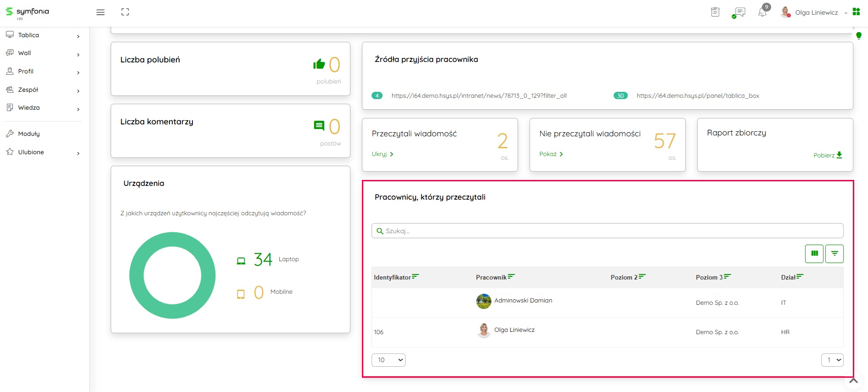868x392 pixels.
Task: Open the intranet news source link
Action: tap(479, 96)
